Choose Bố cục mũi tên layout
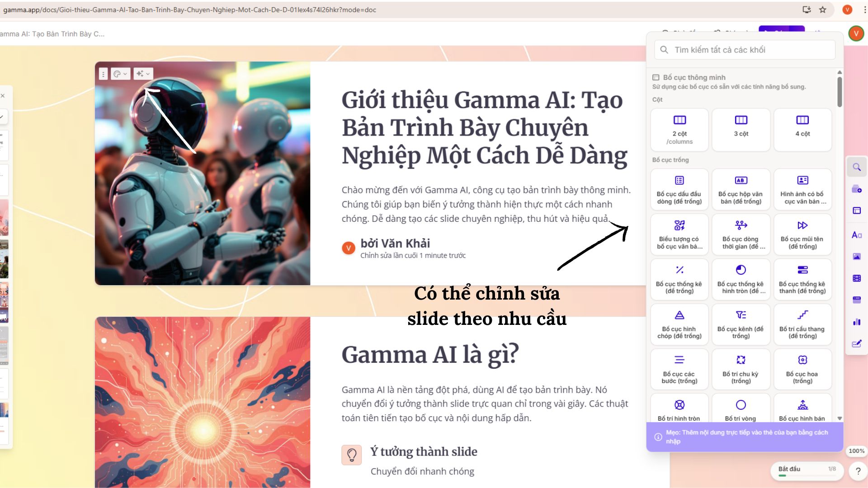 pyautogui.click(x=802, y=235)
